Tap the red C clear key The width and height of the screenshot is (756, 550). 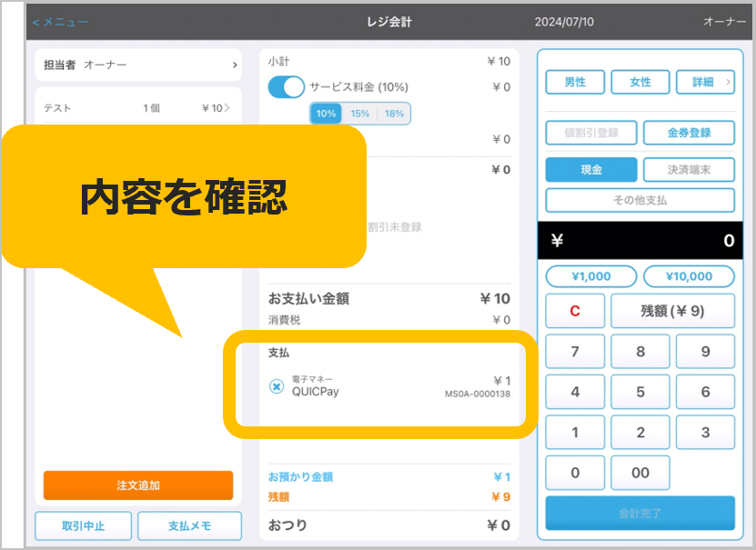tap(575, 311)
